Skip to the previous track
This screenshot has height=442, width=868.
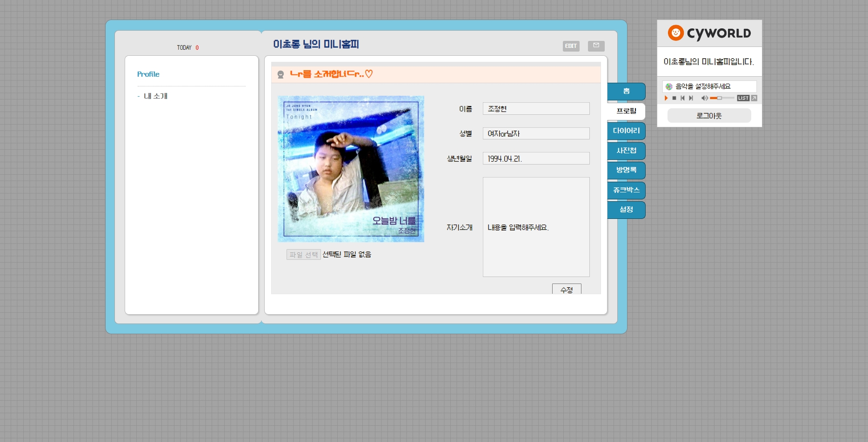(x=682, y=98)
